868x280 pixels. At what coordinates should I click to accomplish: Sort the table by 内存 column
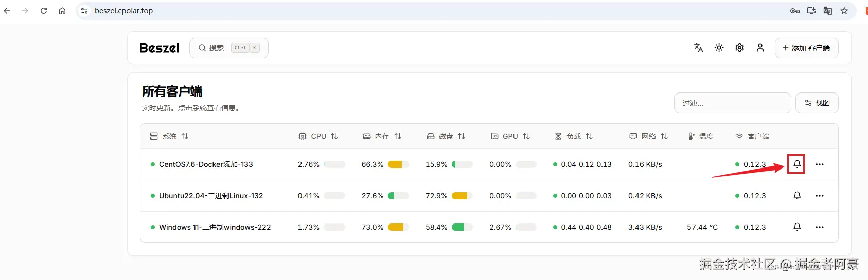[x=382, y=136]
